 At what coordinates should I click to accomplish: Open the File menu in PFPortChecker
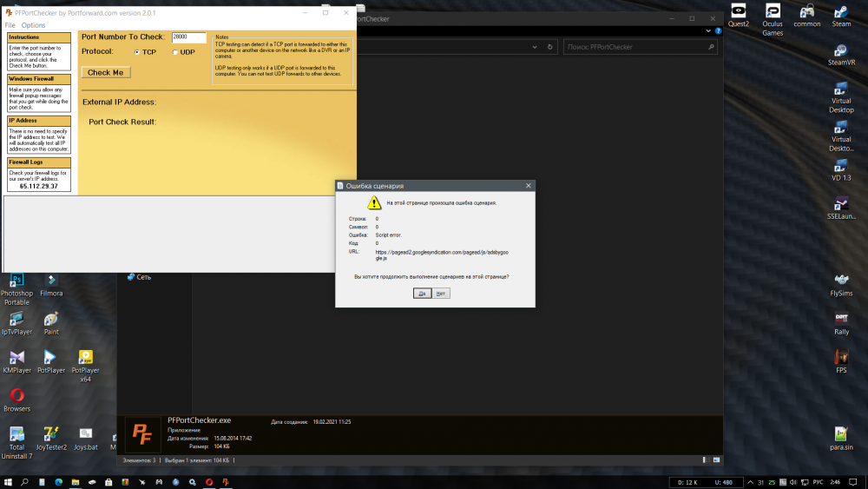coord(10,25)
